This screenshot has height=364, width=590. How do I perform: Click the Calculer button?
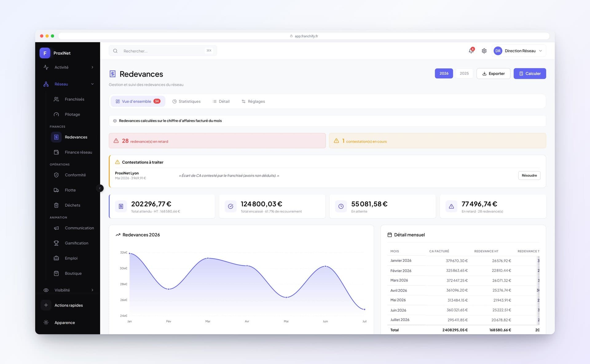coord(530,73)
